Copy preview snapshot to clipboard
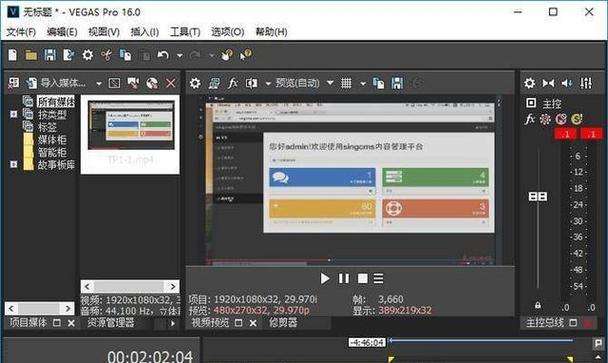608x363 pixels. (x=378, y=83)
